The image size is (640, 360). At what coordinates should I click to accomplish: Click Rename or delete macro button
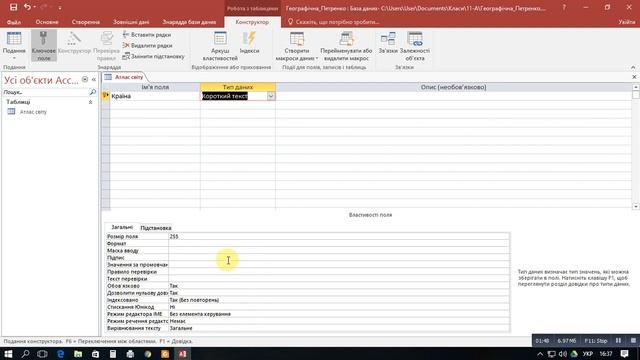coord(346,46)
